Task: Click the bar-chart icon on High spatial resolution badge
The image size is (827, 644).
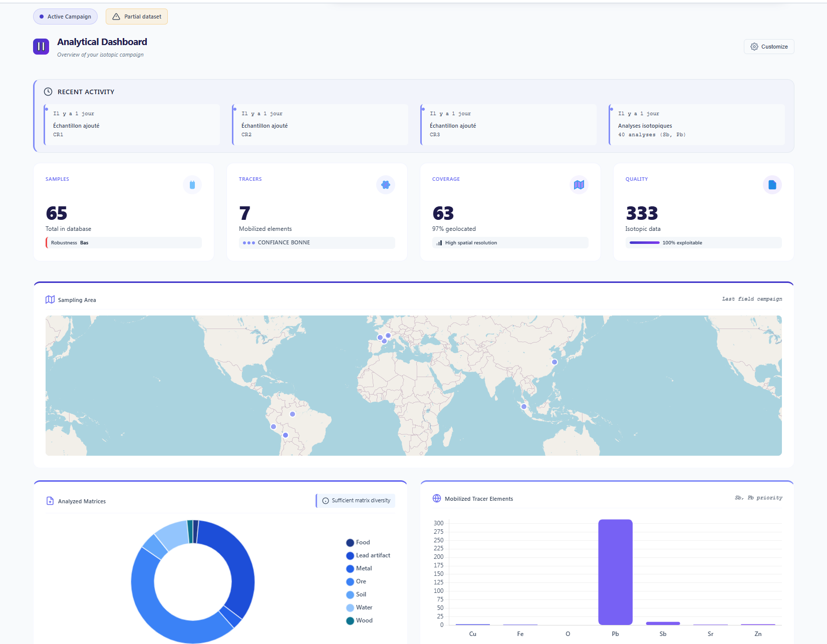Action: [x=440, y=242]
